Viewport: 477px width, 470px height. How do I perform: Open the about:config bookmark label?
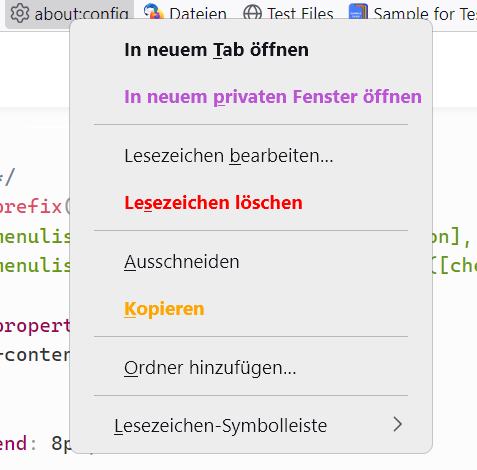pos(82,14)
